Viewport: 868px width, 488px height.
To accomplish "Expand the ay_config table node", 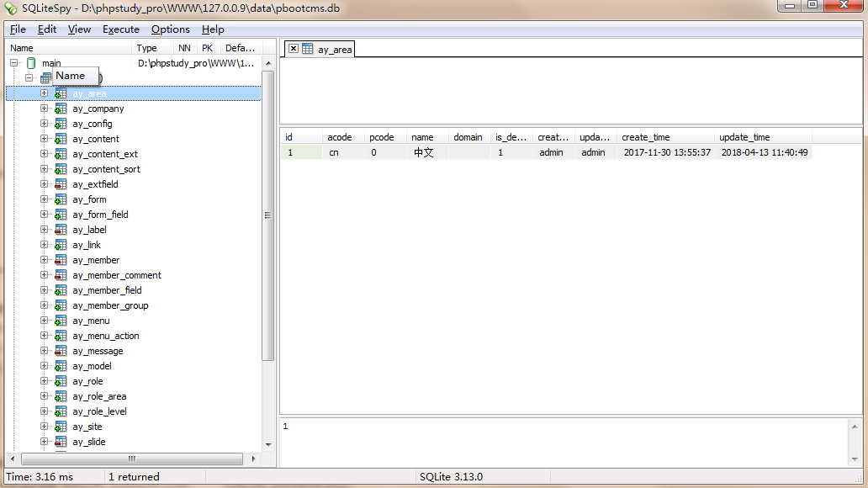I will pyautogui.click(x=45, y=124).
